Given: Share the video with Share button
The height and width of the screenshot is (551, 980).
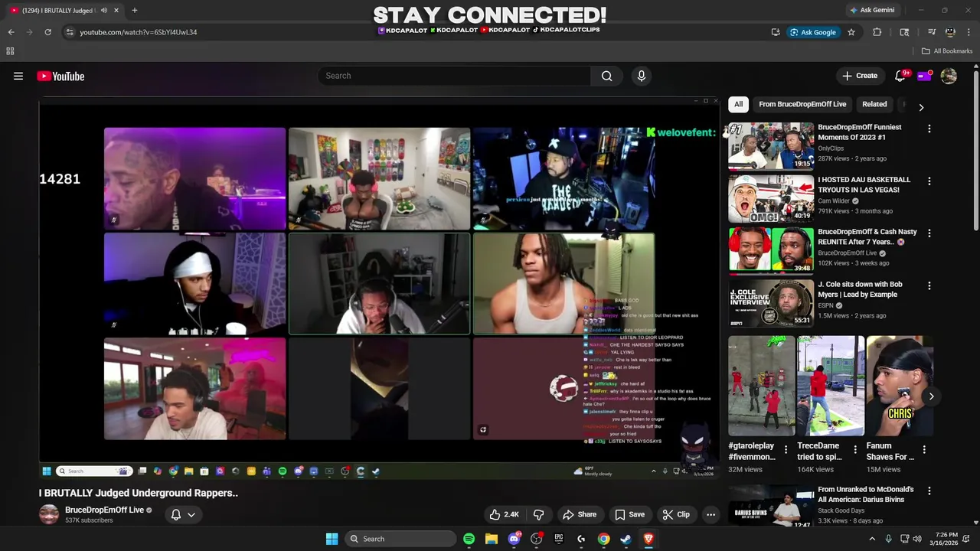Looking at the screenshot, I should point(580,514).
